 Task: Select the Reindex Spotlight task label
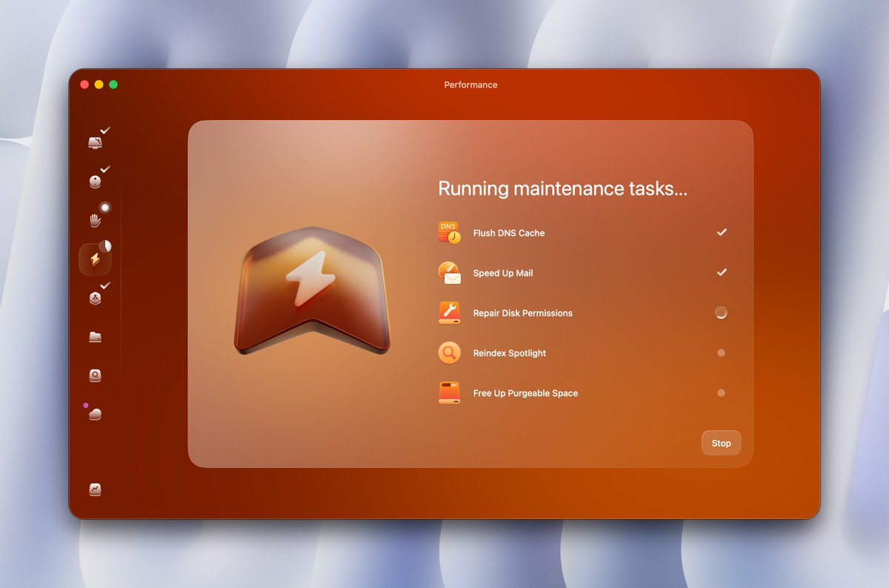(510, 353)
